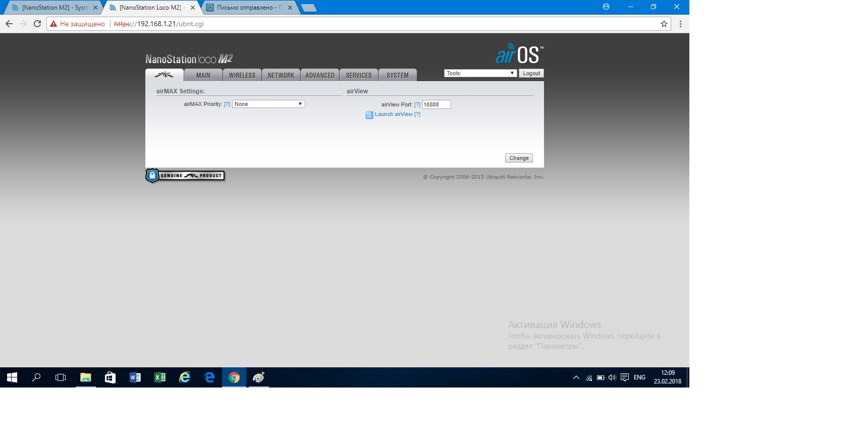Open airView Port help link

417,104
